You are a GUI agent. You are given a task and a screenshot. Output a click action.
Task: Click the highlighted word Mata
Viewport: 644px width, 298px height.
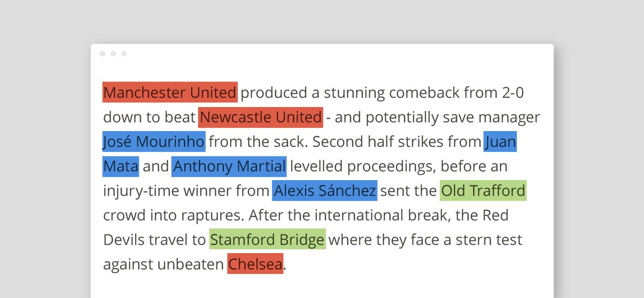pyautogui.click(x=121, y=166)
